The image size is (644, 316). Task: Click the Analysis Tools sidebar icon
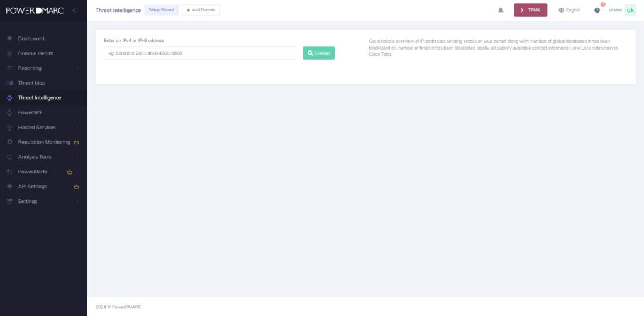pyautogui.click(x=9, y=157)
